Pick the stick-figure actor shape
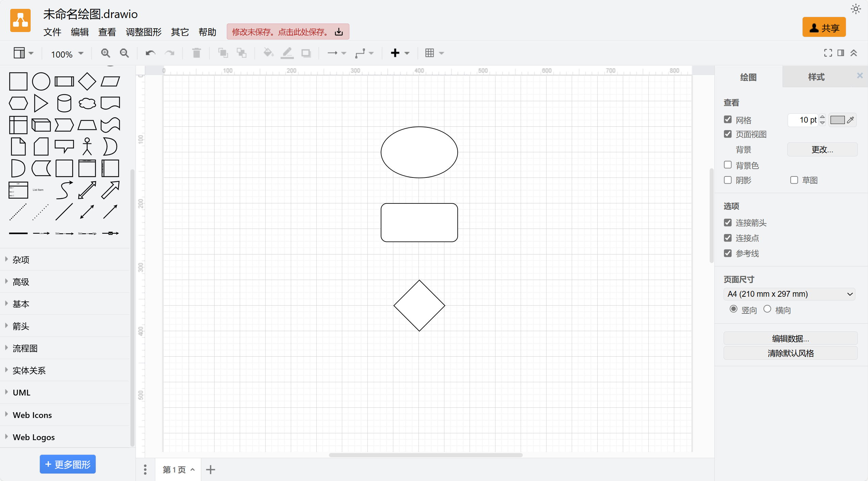 click(x=87, y=146)
